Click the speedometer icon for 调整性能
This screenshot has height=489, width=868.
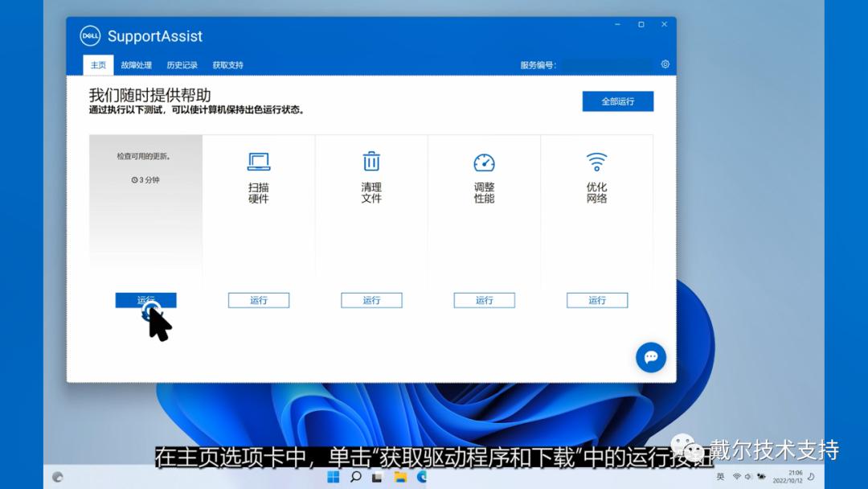point(484,162)
